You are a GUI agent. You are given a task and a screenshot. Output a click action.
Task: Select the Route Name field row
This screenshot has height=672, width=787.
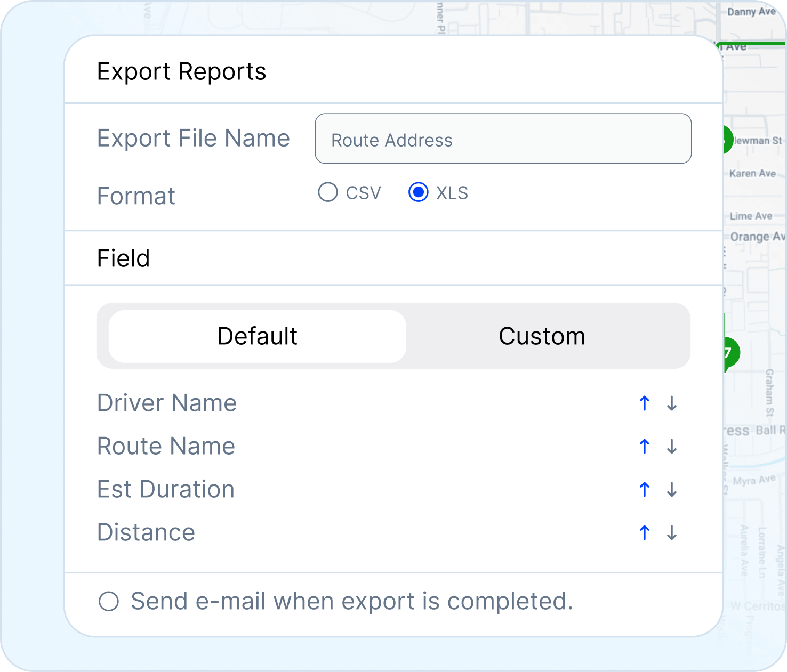[x=394, y=447]
